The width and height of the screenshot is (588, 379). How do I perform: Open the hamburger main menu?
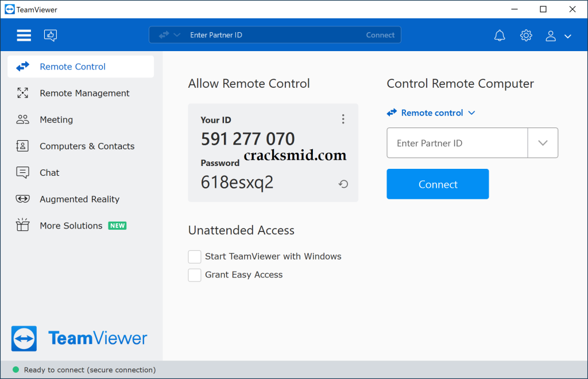click(24, 35)
